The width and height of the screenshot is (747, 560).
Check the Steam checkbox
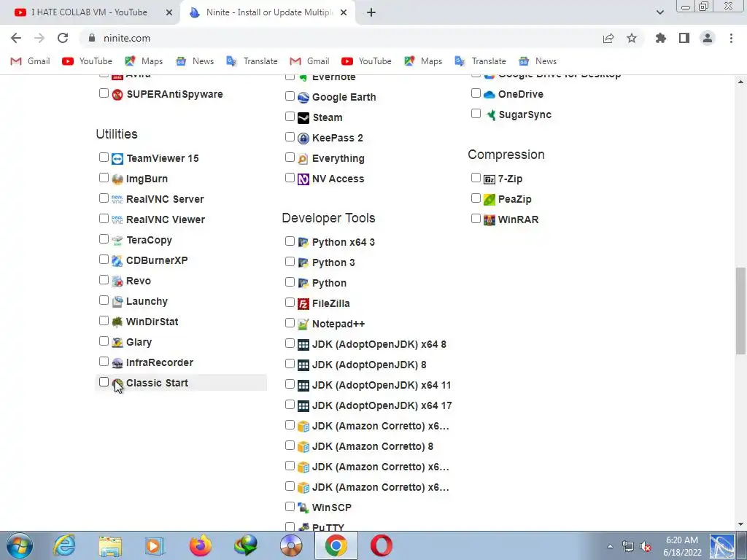click(290, 117)
